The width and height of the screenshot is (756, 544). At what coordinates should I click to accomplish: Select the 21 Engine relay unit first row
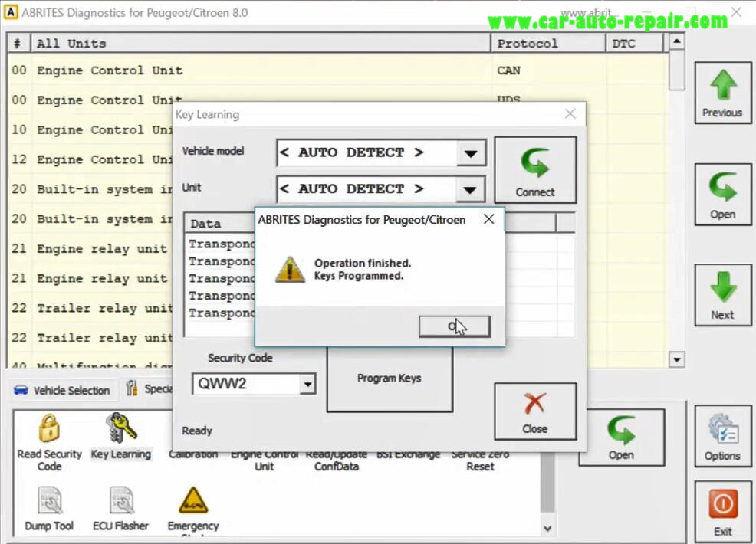90,248
